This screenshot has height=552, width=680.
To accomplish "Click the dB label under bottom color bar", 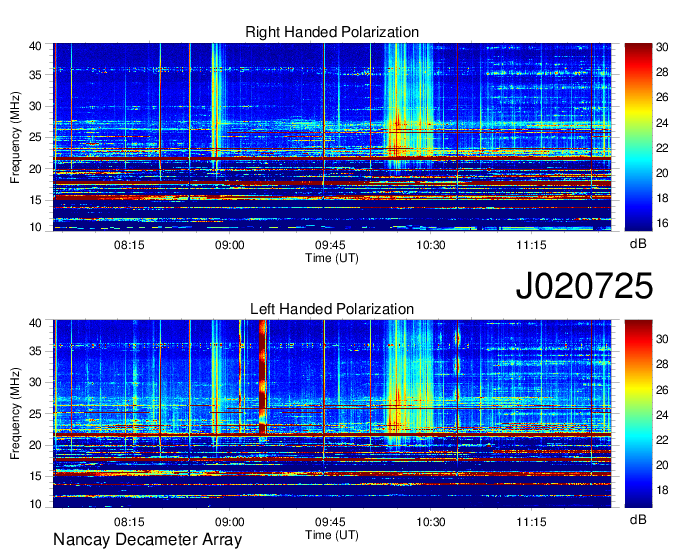I will click(638, 519).
